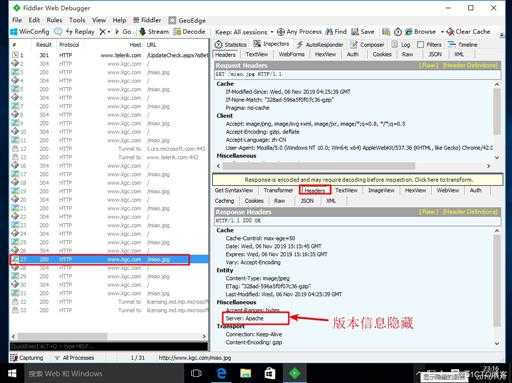Screen dimensions: 512x383
Task: Select the highlighted www.kgc.com session row
Action: tap(110, 259)
